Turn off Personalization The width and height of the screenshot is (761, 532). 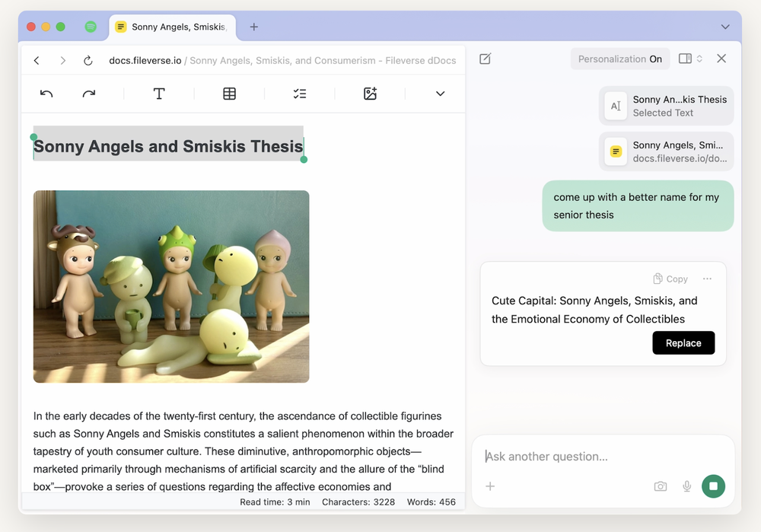619,58
